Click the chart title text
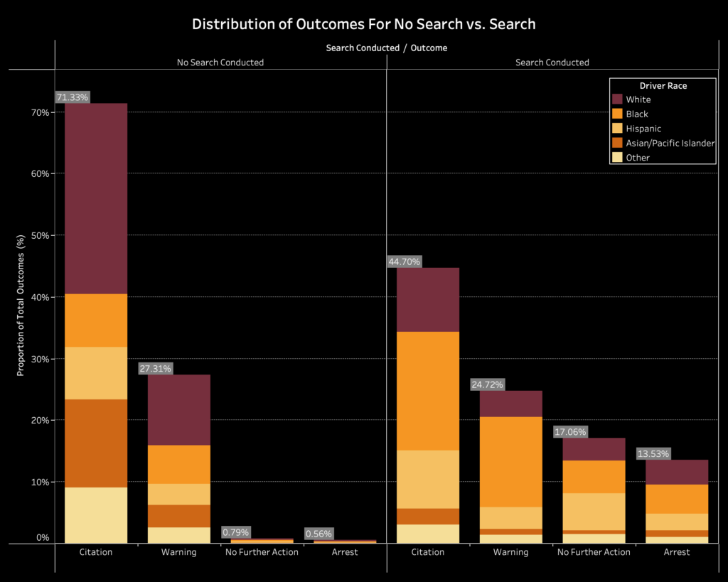 point(363,23)
